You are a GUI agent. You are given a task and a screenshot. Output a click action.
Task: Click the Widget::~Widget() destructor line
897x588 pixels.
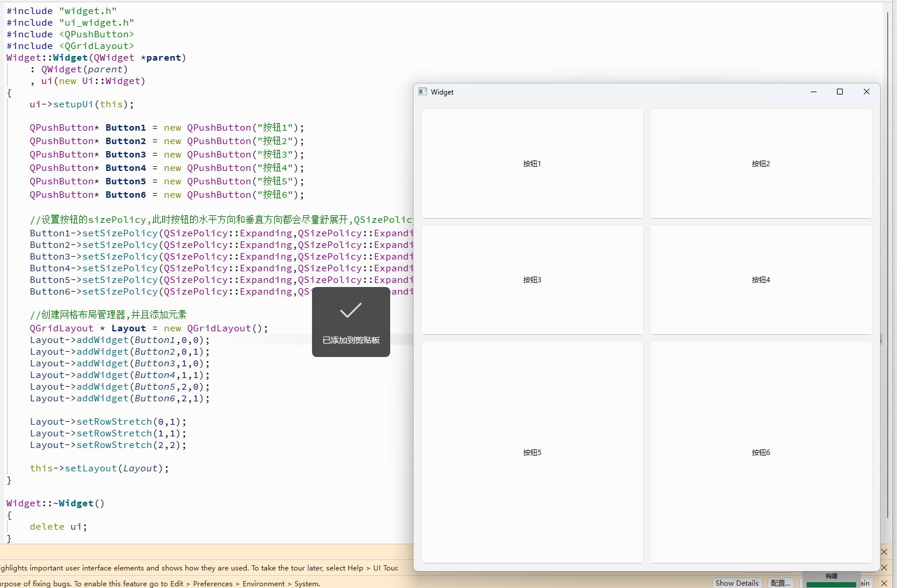(x=55, y=503)
